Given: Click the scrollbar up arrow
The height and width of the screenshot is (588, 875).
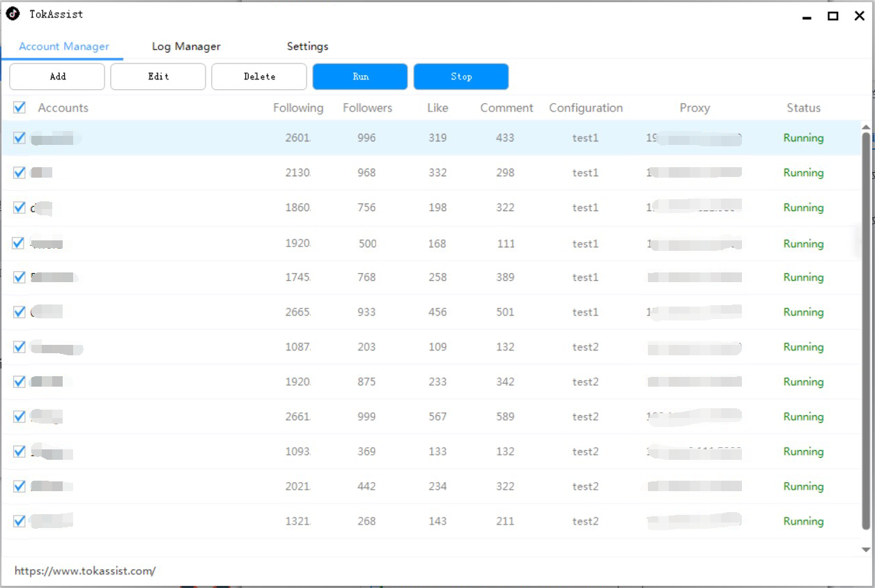Looking at the screenshot, I should (866, 127).
